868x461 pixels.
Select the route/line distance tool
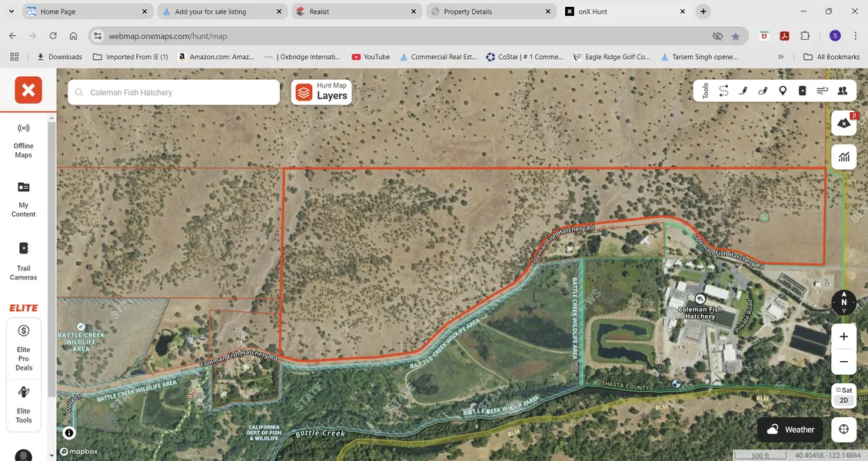[x=723, y=91]
